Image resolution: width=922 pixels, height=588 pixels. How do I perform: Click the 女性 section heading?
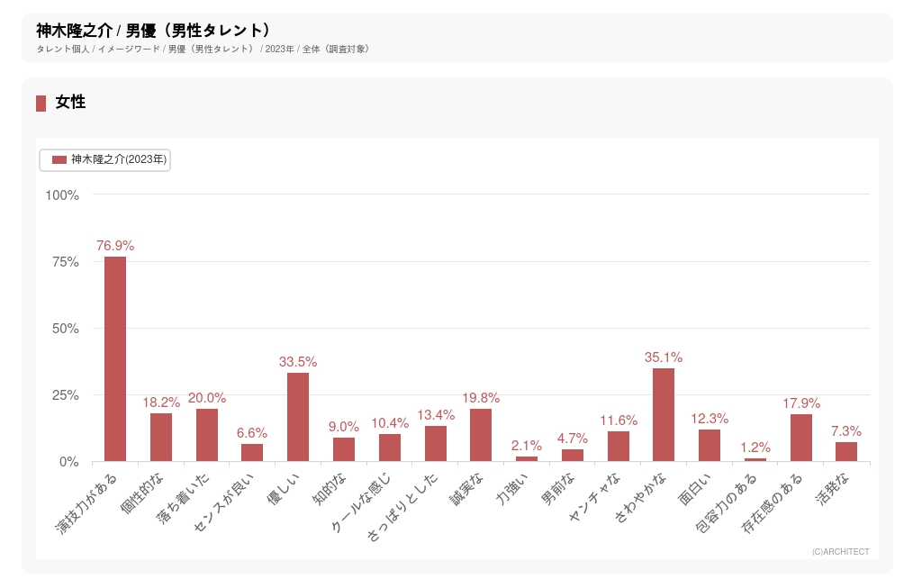point(70,103)
